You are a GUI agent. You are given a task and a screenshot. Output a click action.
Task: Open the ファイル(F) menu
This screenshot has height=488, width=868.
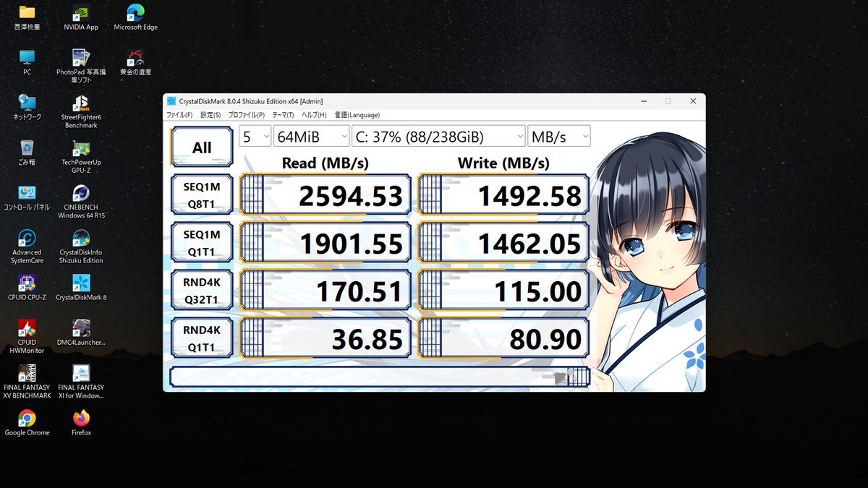pos(179,115)
